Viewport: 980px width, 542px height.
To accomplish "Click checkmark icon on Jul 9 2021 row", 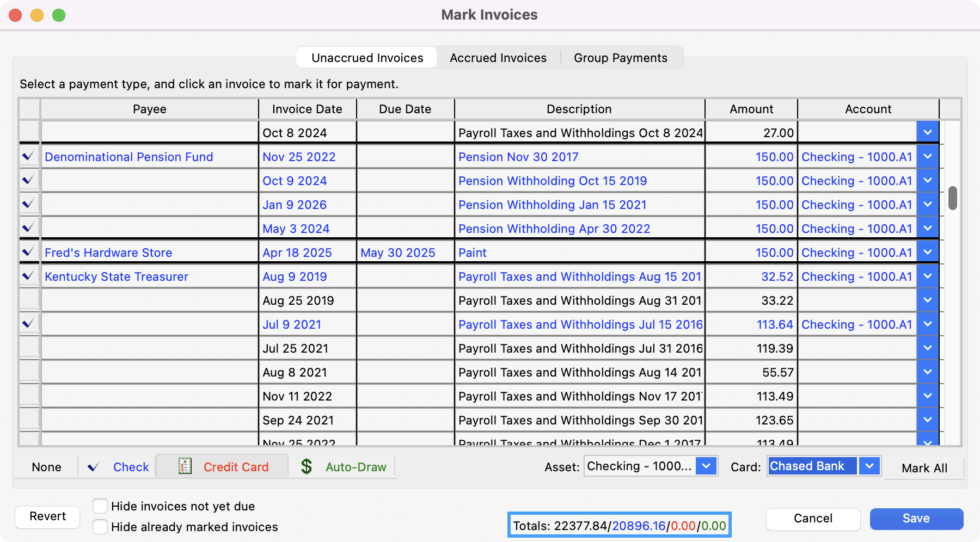I will 28,324.
